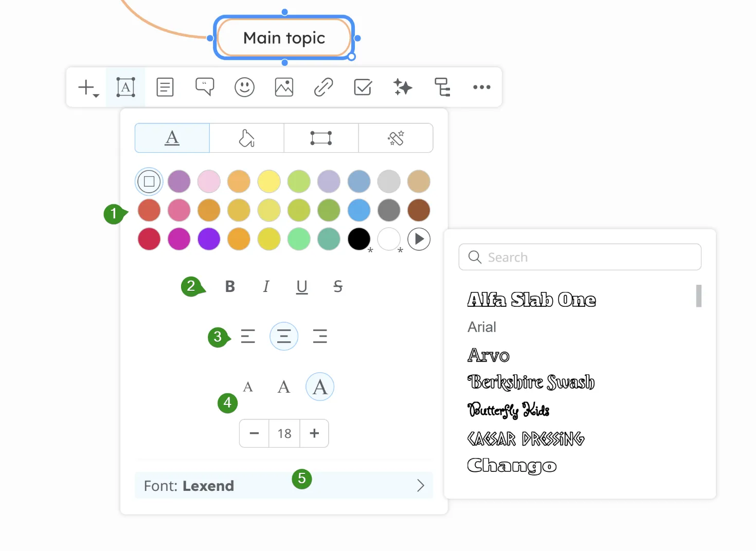This screenshot has width=756, height=551.
Task: Switch to the shape border tab
Action: click(321, 138)
